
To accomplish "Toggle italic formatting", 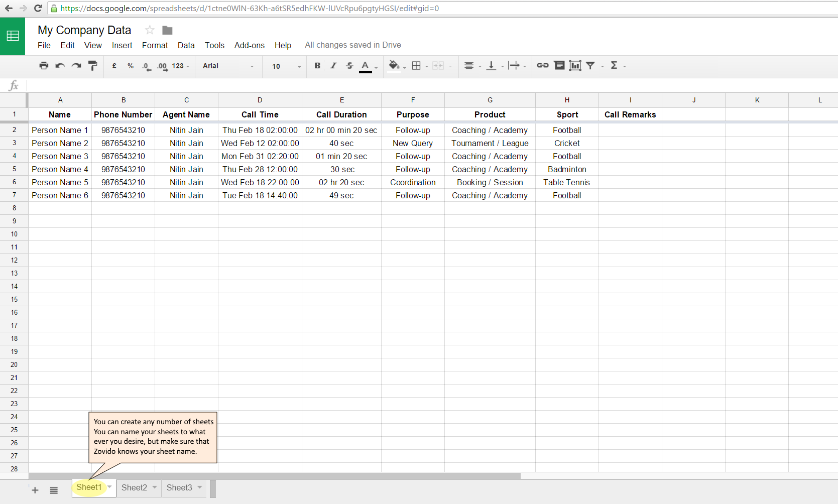I will coord(333,66).
